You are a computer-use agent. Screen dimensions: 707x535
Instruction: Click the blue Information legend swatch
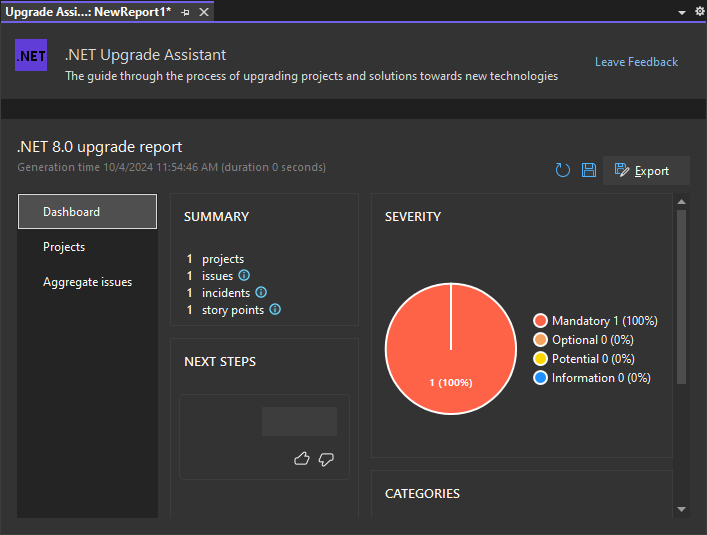[541, 378]
